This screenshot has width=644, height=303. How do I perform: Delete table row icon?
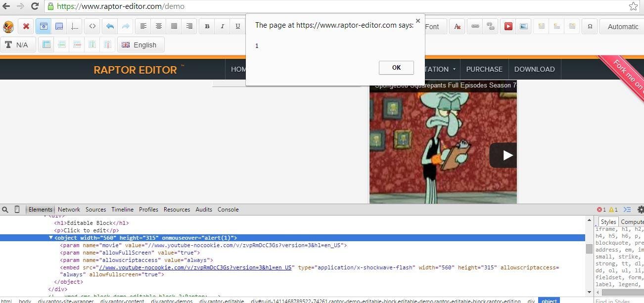77,44
